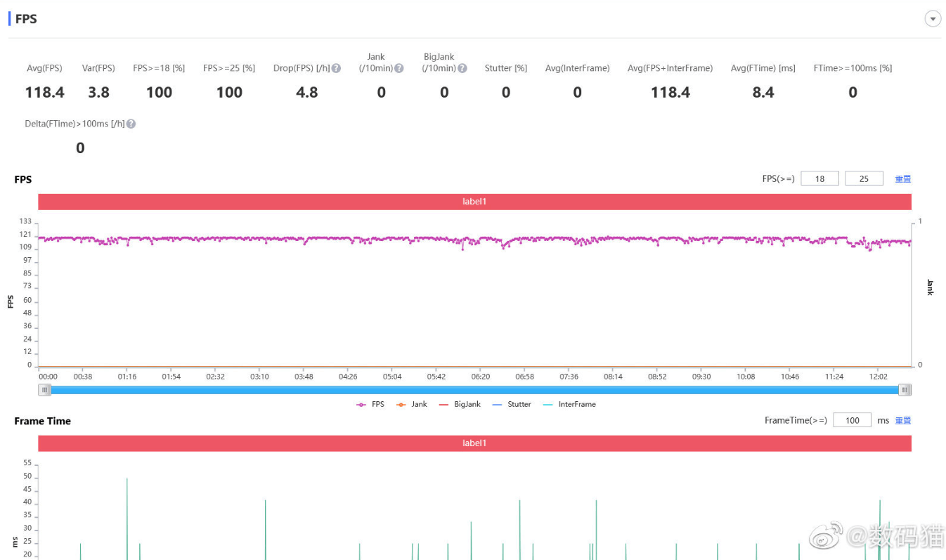
Task: Click the FPS threshold field showing 25
Action: point(864,178)
